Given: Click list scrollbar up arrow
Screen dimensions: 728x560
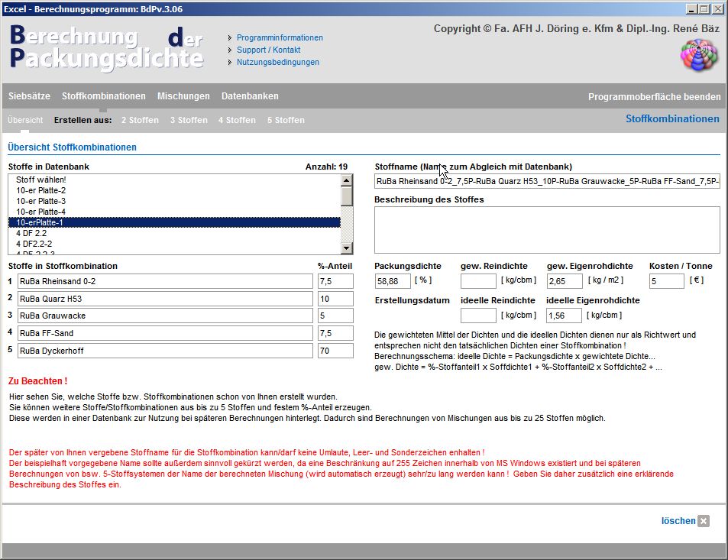Looking at the screenshot, I should click(x=346, y=180).
